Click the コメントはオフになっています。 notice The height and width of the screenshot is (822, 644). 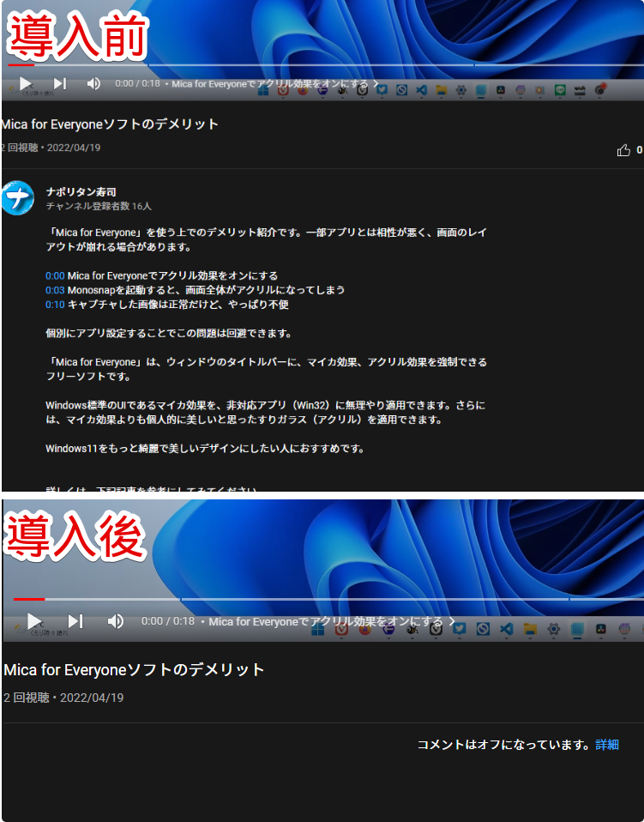click(x=505, y=745)
